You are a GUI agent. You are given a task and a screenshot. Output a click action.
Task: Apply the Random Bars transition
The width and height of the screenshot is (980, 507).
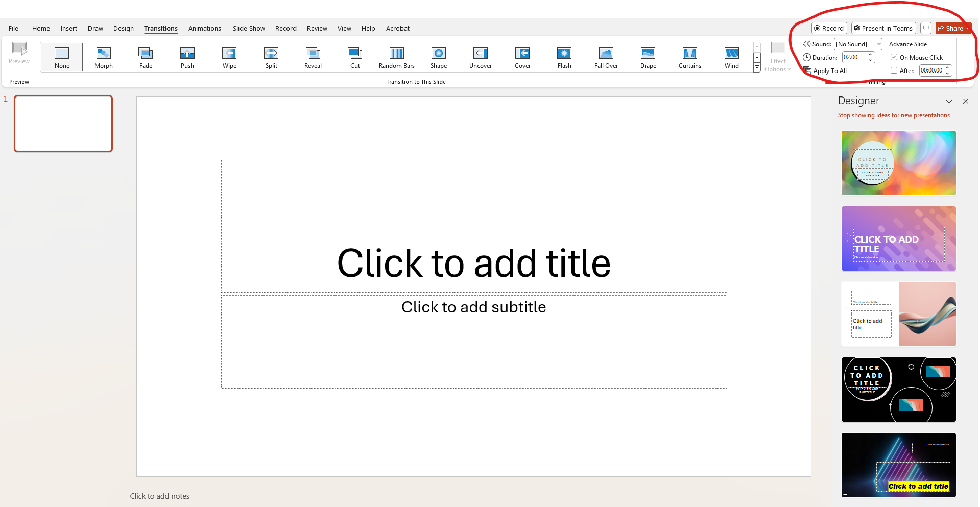click(x=396, y=56)
